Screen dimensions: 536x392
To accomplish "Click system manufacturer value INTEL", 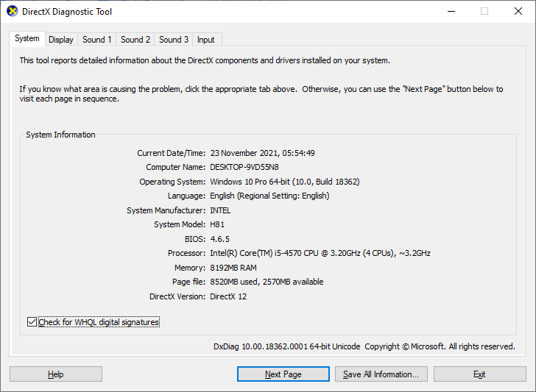I will [220, 210].
